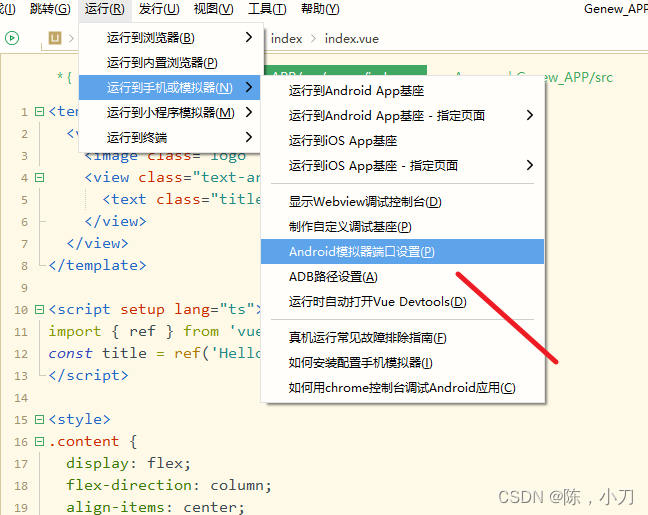
Task: Collapse the view fold on line 4
Action: click(39, 178)
